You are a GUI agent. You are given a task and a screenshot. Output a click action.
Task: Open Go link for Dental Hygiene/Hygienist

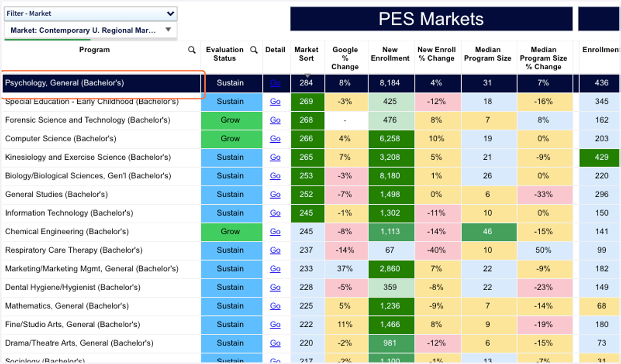point(275,287)
